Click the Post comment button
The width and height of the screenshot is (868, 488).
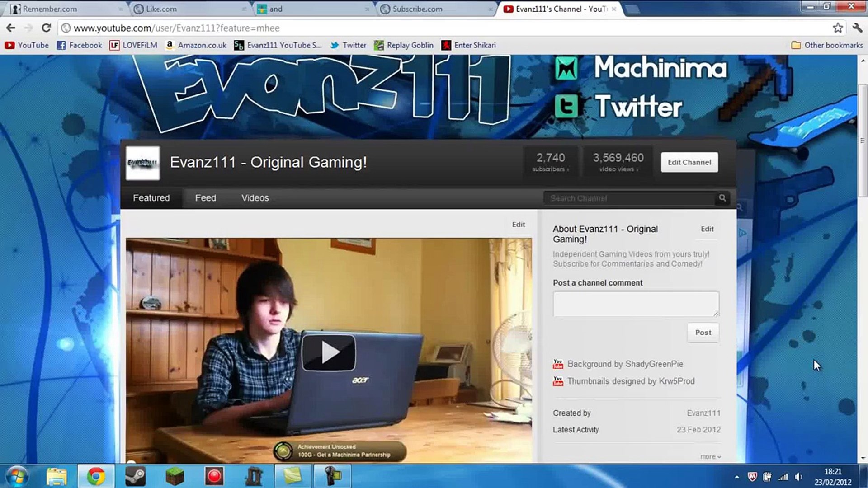tap(703, 333)
